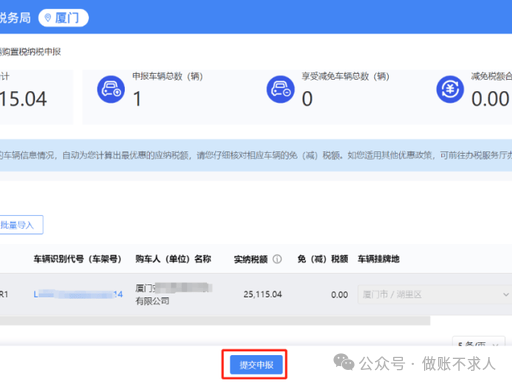The height and width of the screenshot is (384, 512).
Task: Click the 享受减免车辆总数（辆）label
Action: (346, 76)
